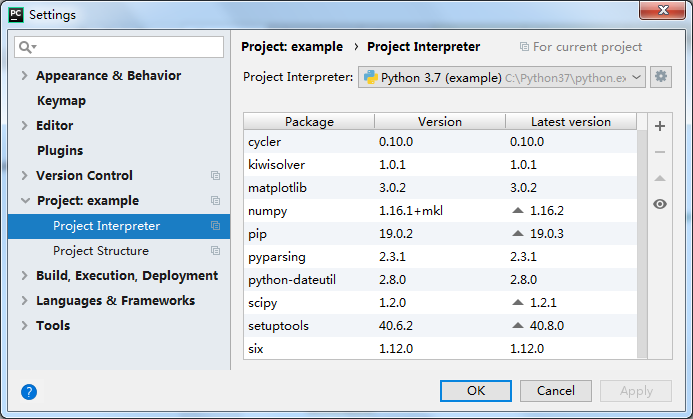
Task: Click the blue help question mark icon
Action: [29, 392]
